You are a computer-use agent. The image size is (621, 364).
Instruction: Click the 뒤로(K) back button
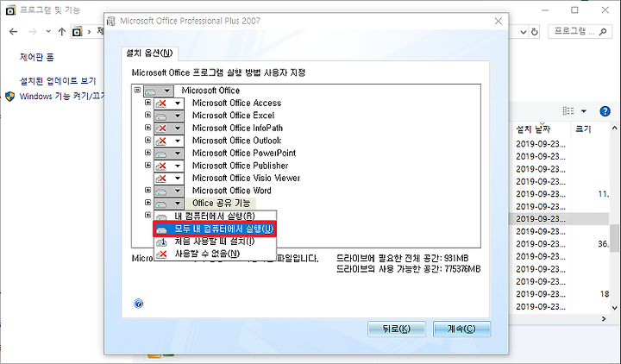pyautogui.click(x=397, y=329)
